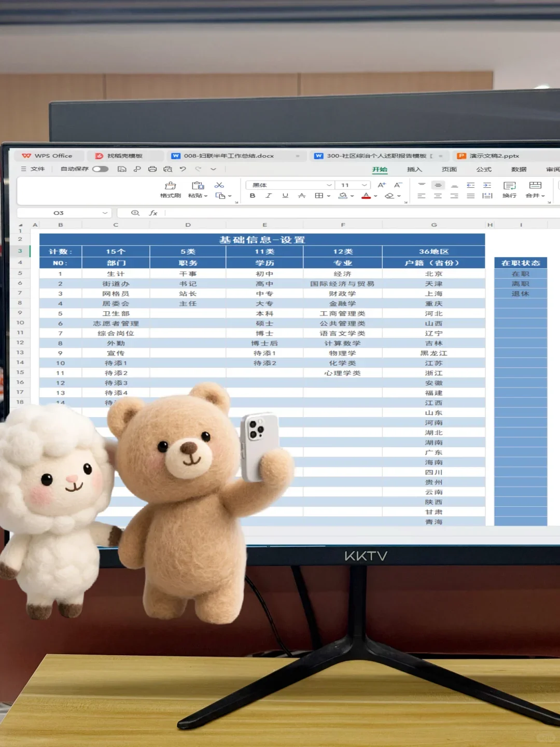Click the Cut scissors icon
This screenshot has width=560, height=747.
[219, 185]
